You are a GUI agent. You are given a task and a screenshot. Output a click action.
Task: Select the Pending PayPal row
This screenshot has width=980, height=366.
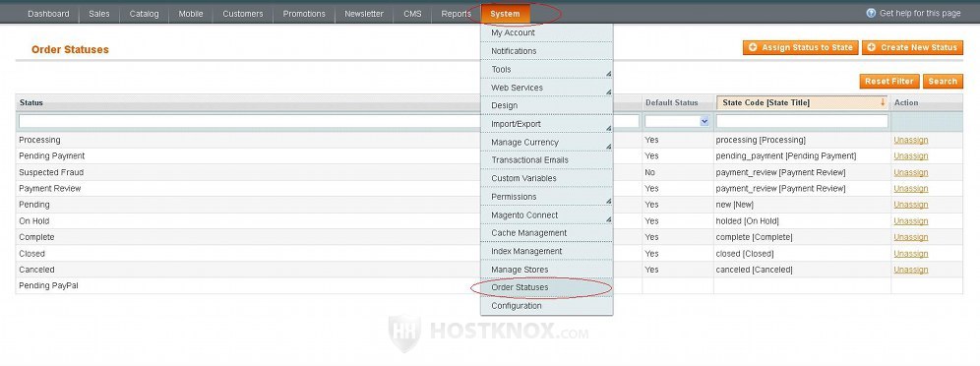point(489,286)
